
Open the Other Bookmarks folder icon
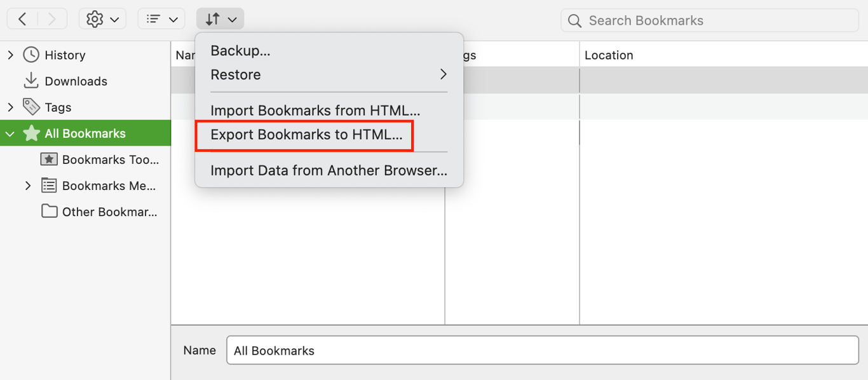[50, 212]
